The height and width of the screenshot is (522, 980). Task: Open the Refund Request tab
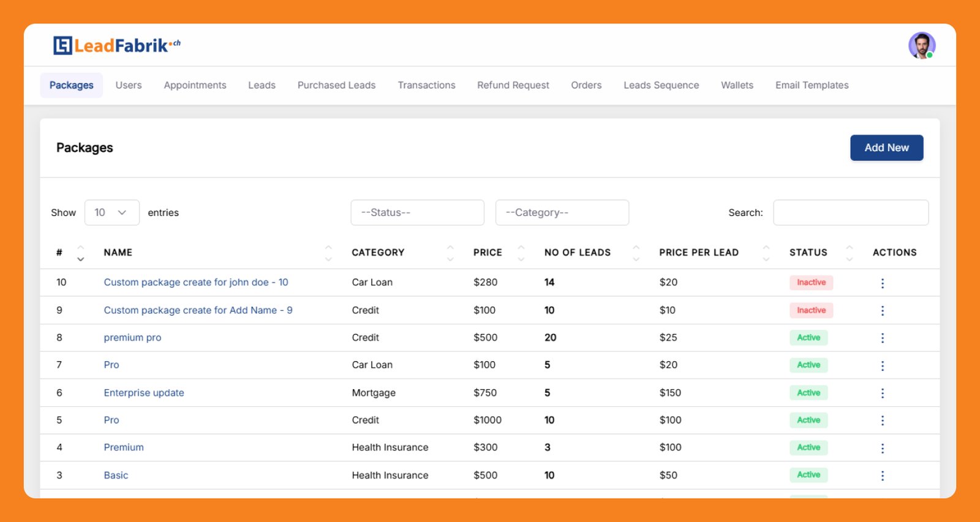(513, 85)
